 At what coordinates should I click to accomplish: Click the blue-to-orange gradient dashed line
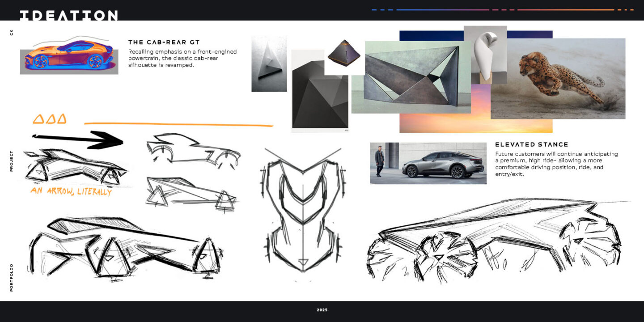(502, 9)
